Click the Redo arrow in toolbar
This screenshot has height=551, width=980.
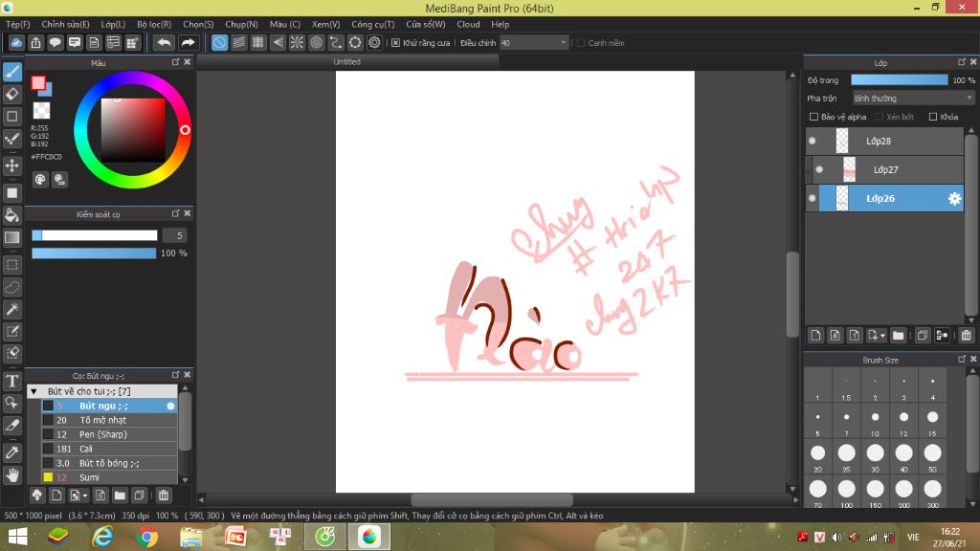point(188,42)
